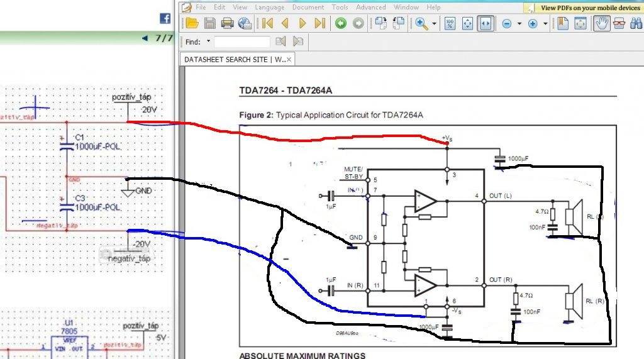Open the Help menu
Image resolution: width=644 pixels, height=359 pixels.
[433, 7]
